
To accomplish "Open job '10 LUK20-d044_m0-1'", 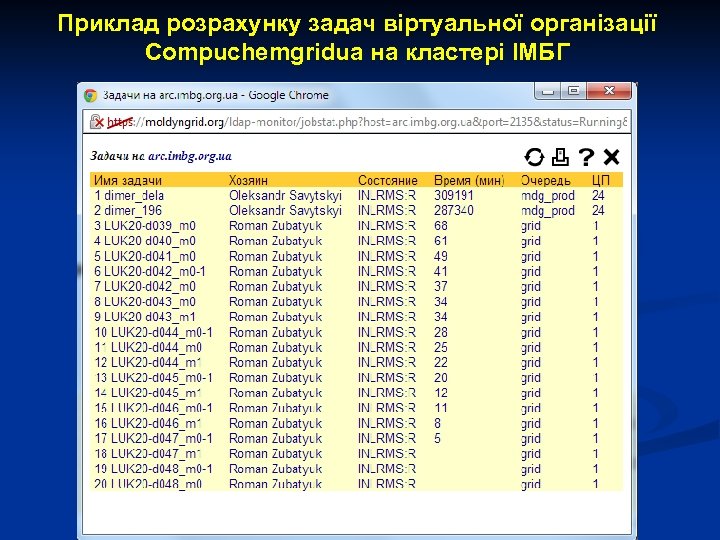I will (x=153, y=332).
